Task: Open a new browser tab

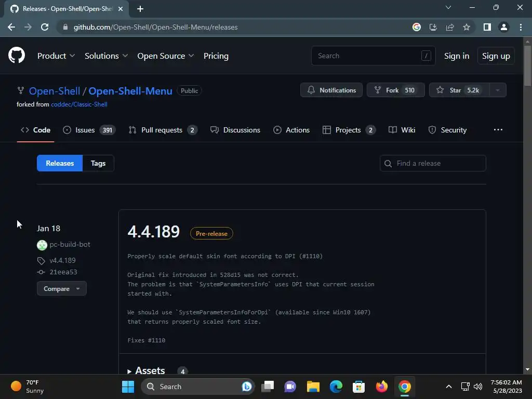Action: 140,9
